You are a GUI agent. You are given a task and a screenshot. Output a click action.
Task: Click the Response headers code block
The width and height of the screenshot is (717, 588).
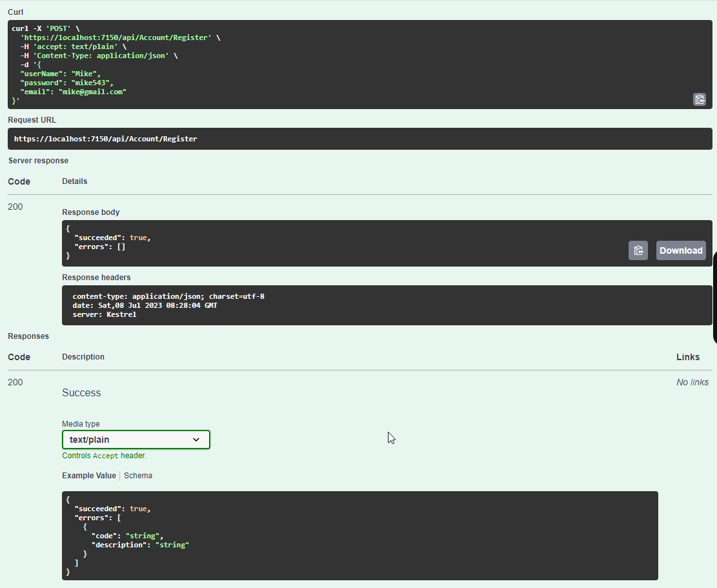(x=387, y=305)
